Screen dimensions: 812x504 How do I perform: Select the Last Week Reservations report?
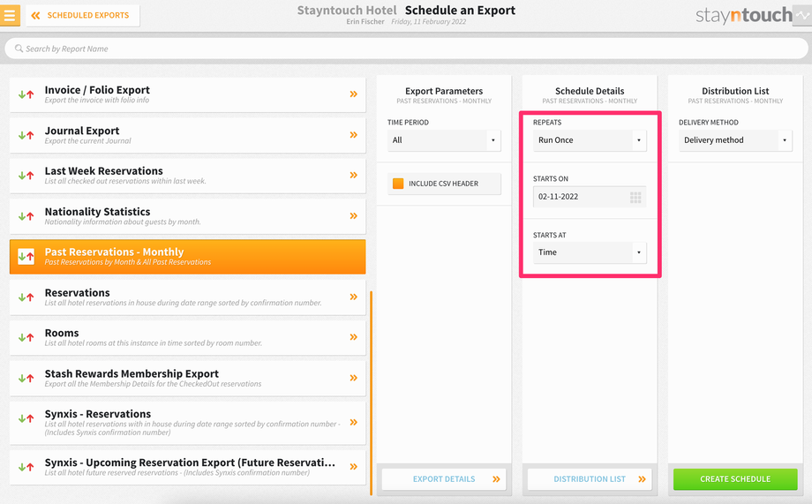tap(187, 176)
